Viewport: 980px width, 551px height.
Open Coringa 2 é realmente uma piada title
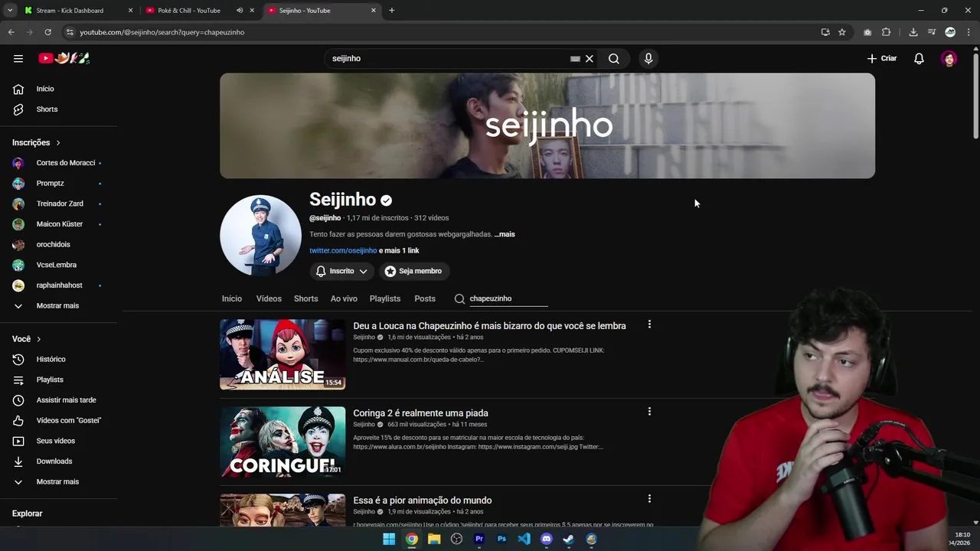[x=420, y=413]
